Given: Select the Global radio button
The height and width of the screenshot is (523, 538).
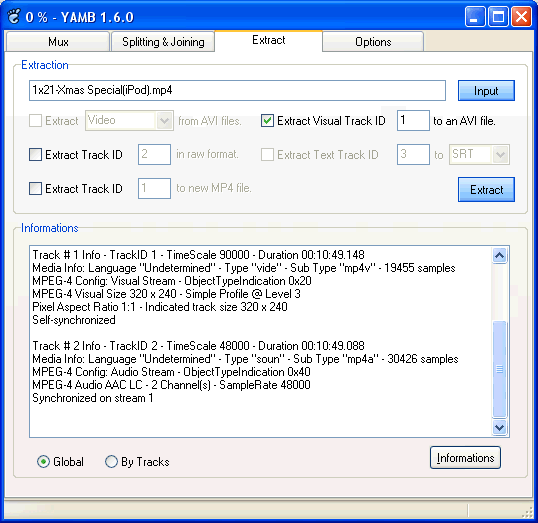Looking at the screenshot, I should [43, 462].
